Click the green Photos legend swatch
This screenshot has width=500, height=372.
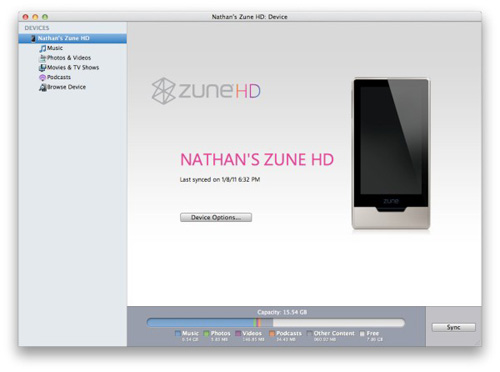point(206,333)
